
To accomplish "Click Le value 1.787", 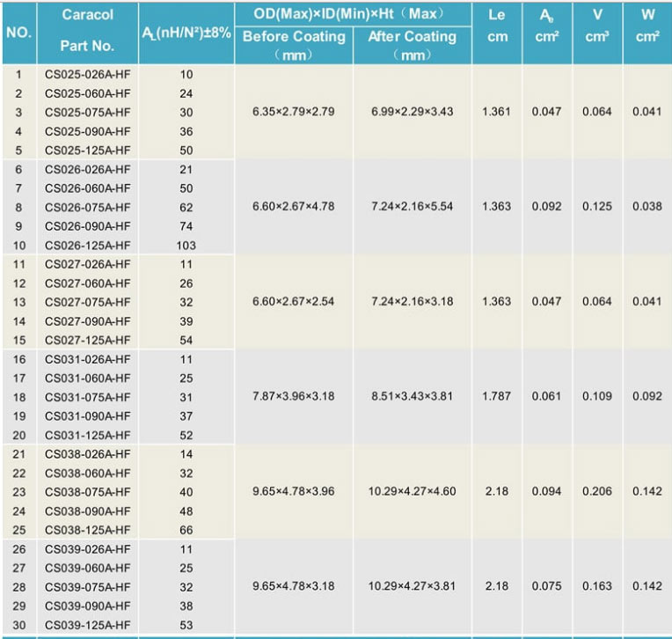I will point(497,396).
